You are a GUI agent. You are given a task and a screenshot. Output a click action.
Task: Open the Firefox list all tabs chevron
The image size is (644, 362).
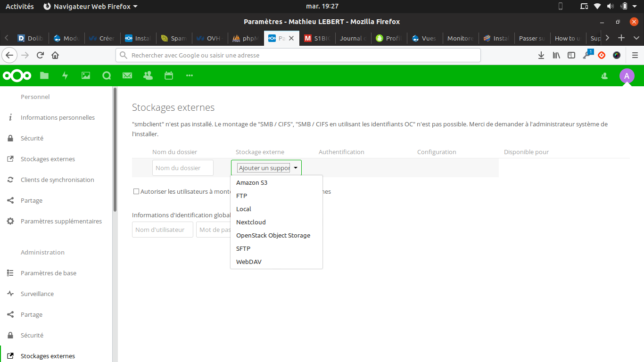[x=636, y=38]
